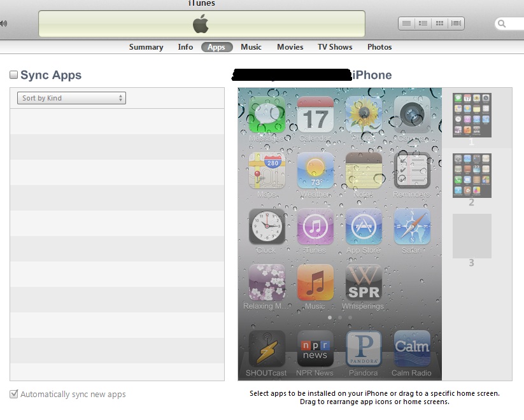This screenshot has width=524, height=420.
Task: Select the Reminders app icon
Action: point(412,171)
